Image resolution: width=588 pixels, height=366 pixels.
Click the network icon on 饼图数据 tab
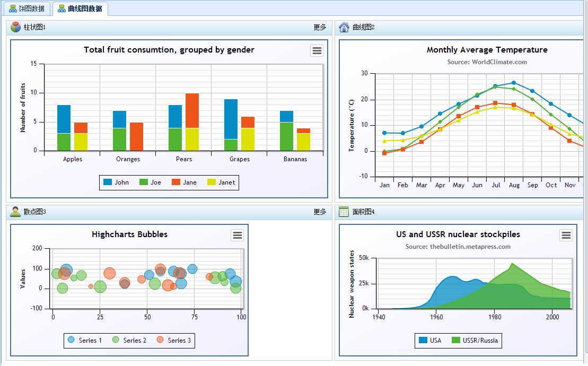click(13, 8)
